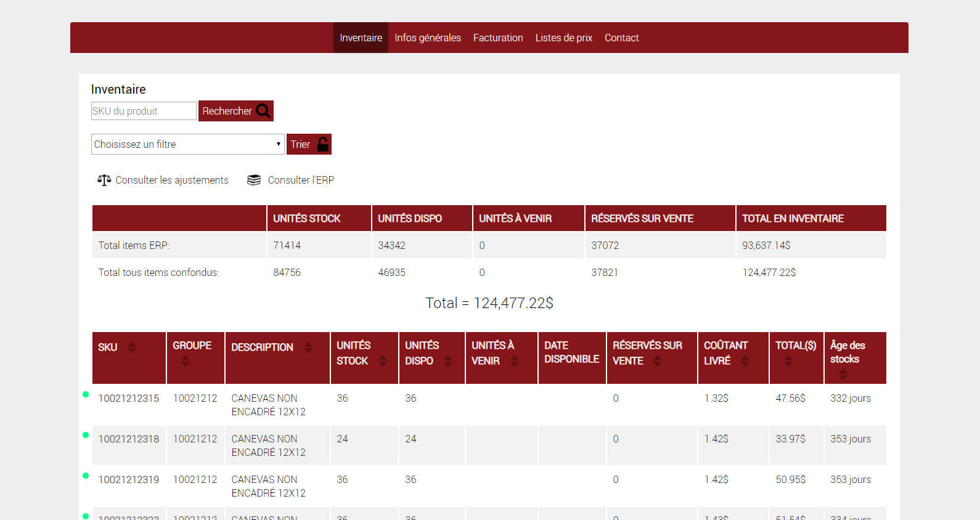Go to Listes de prix tab
The image size is (980, 520).
tap(563, 38)
